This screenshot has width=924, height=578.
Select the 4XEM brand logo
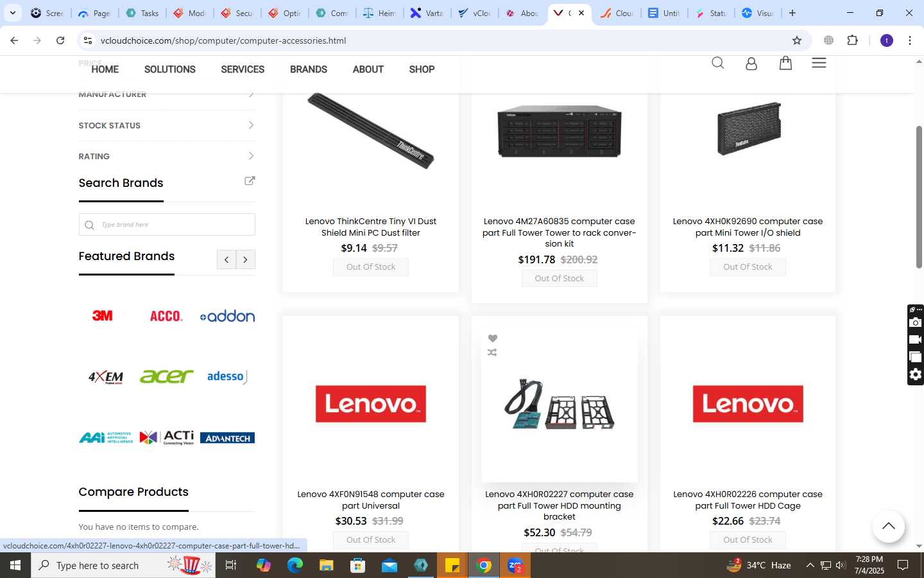[106, 377]
